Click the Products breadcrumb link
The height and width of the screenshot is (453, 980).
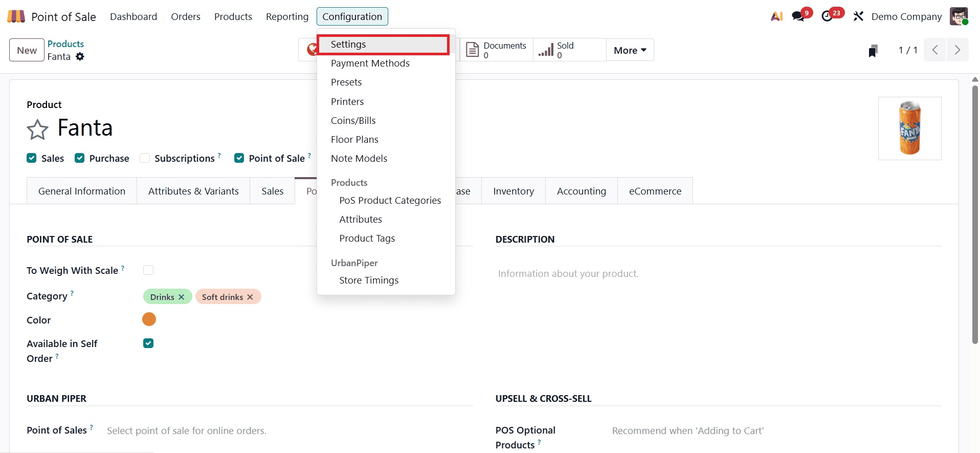click(x=65, y=44)
